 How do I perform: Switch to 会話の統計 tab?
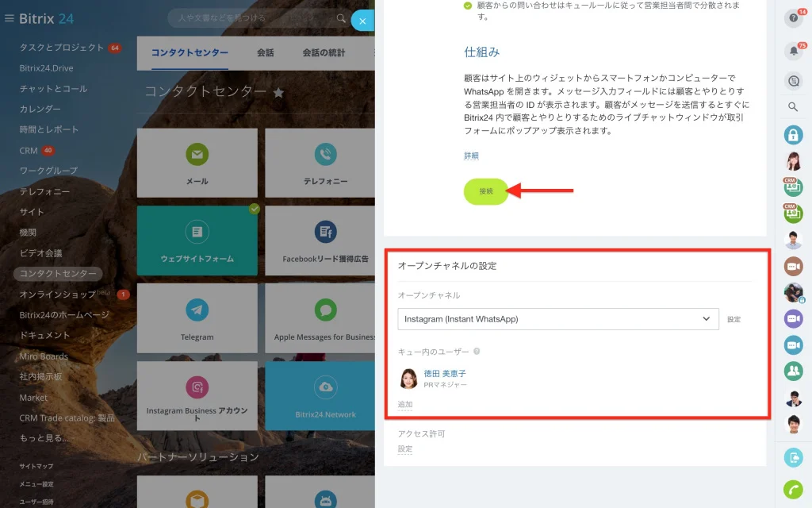click(x=324, y=52)
